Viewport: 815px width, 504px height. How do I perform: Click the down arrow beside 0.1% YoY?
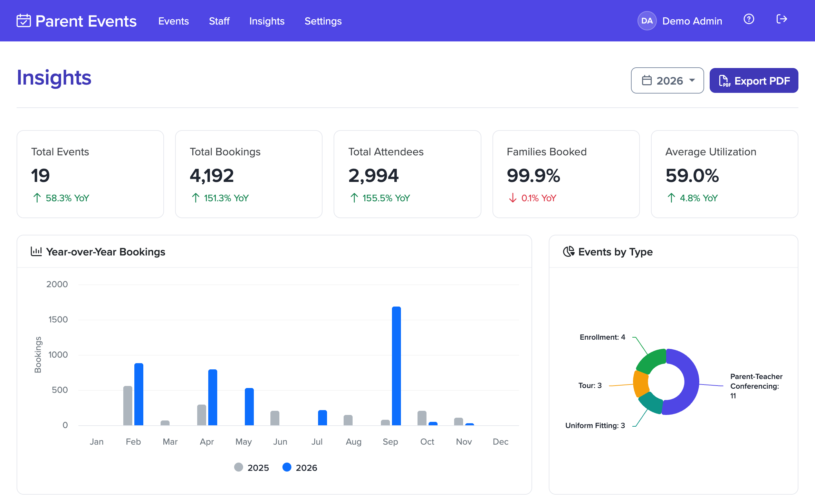pyautogui.click(x=513, y=198)
